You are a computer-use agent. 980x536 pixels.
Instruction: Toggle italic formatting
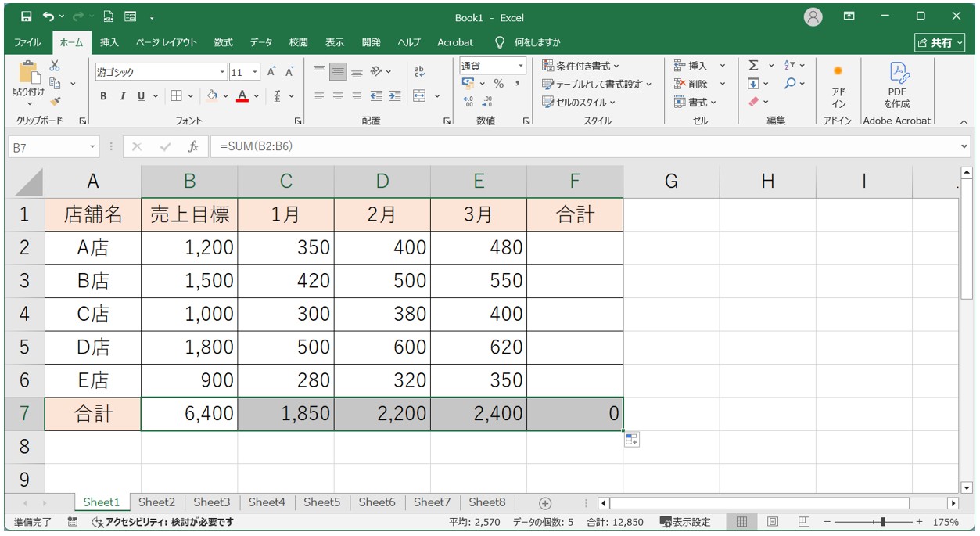(x=122, y=95)
